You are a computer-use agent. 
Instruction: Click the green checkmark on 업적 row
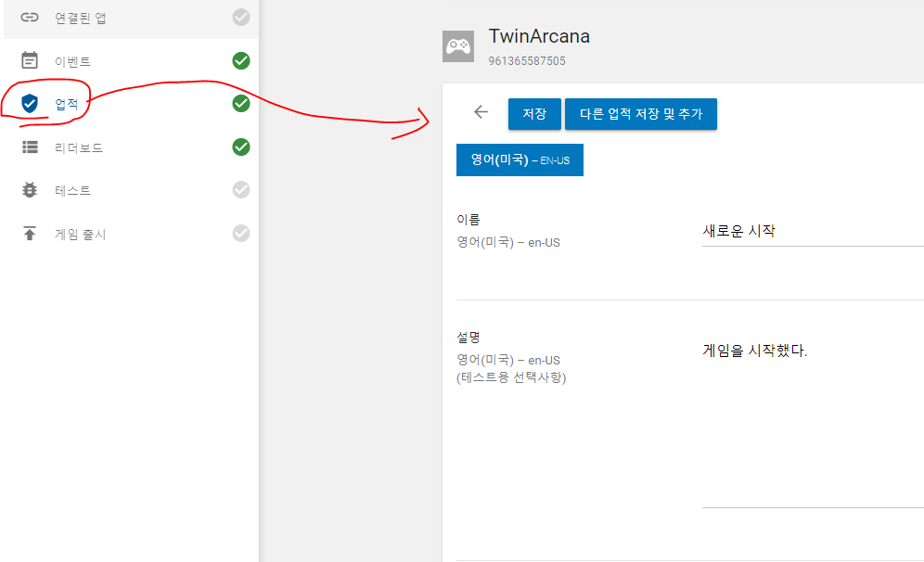[241, 103]
